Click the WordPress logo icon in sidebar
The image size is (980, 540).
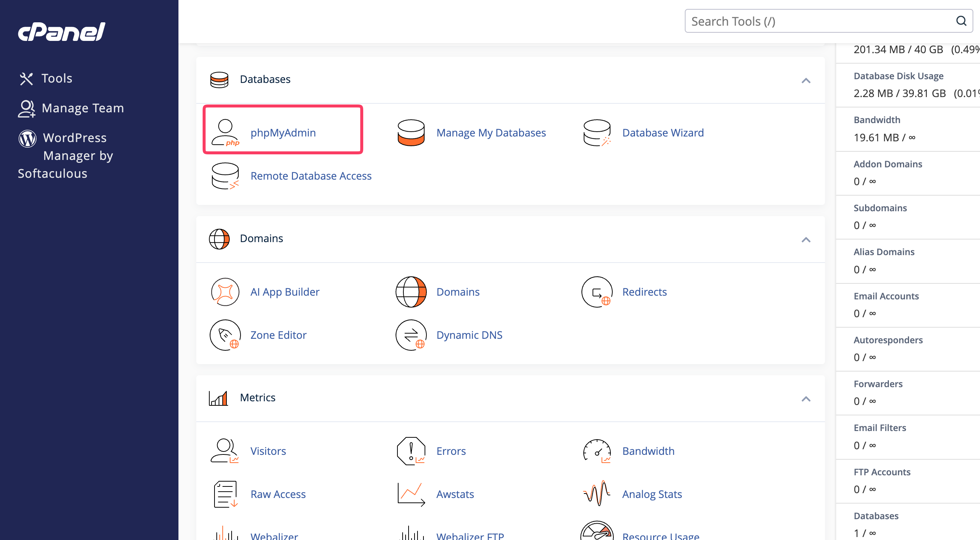[x=28, y=138]
